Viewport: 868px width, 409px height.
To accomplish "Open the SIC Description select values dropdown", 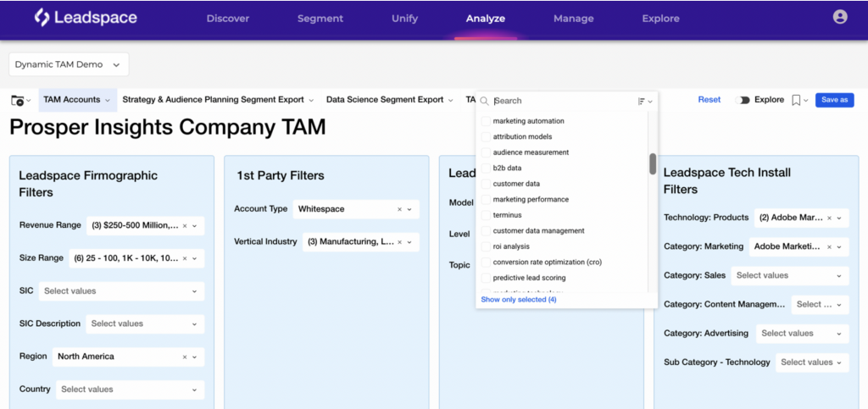I will pos(144,323).
